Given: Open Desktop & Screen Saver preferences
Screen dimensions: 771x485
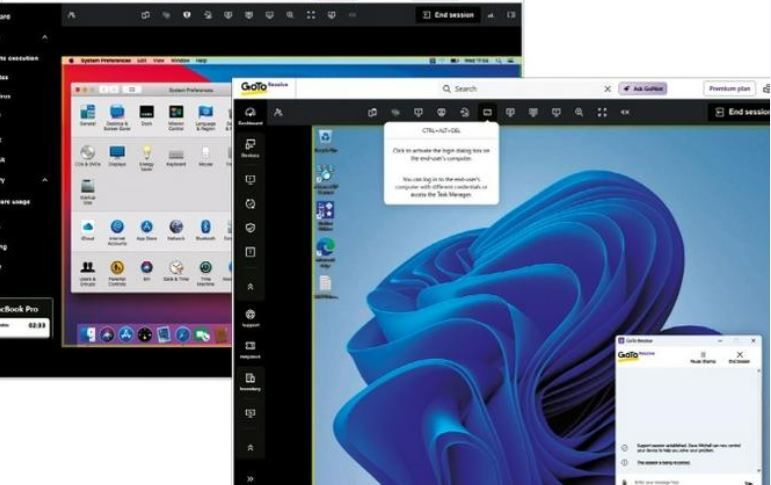Looking at the screenshot, I should (x=117, y=118).
